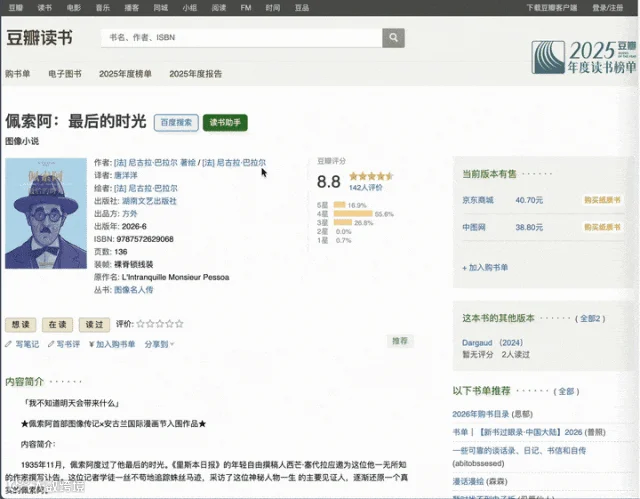Open the 购书单 tab

click(18, 74)
